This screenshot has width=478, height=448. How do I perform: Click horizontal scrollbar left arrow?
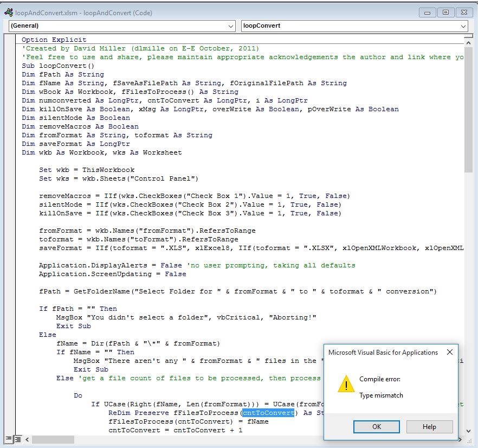pyautogui.click(x=27, y=439)
